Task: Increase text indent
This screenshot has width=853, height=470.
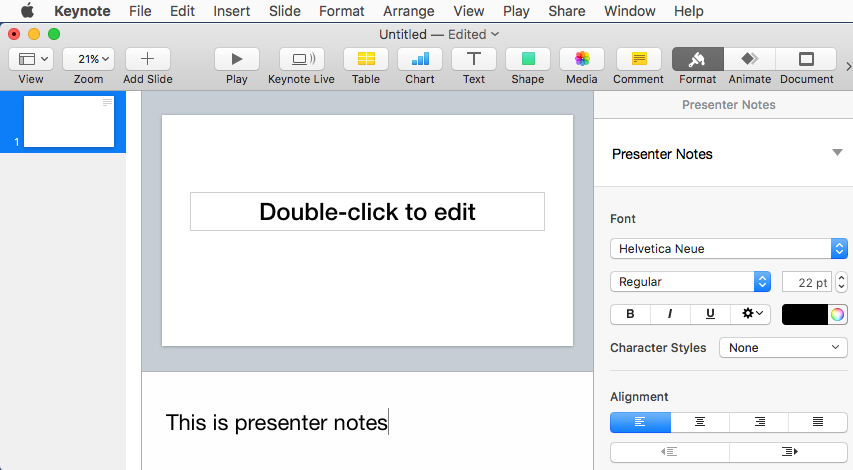Action: (x=788, y=452)
